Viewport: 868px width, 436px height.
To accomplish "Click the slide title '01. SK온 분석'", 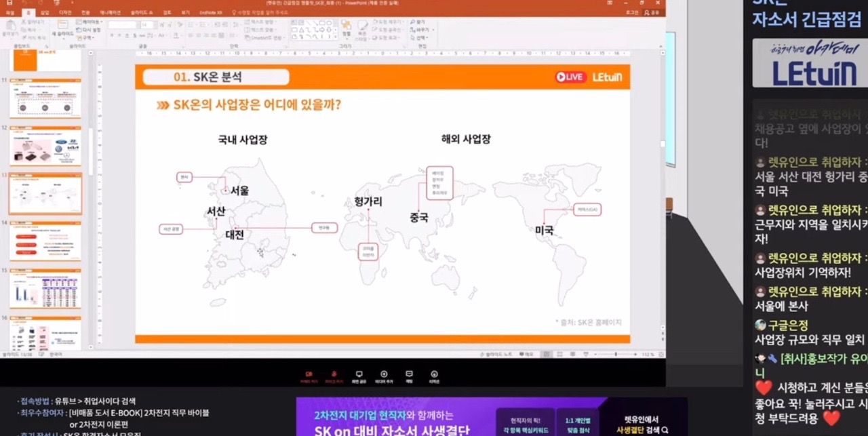I will coord(207,77).
